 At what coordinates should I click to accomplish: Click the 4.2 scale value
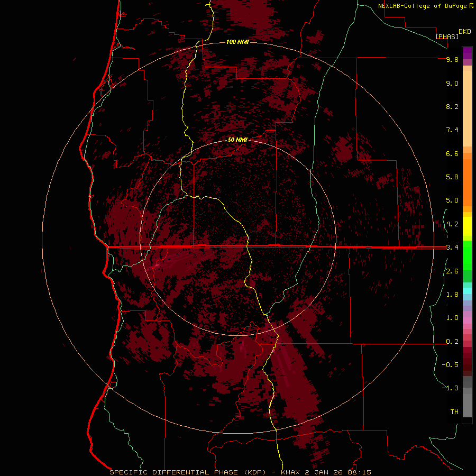tap(452, 224)
